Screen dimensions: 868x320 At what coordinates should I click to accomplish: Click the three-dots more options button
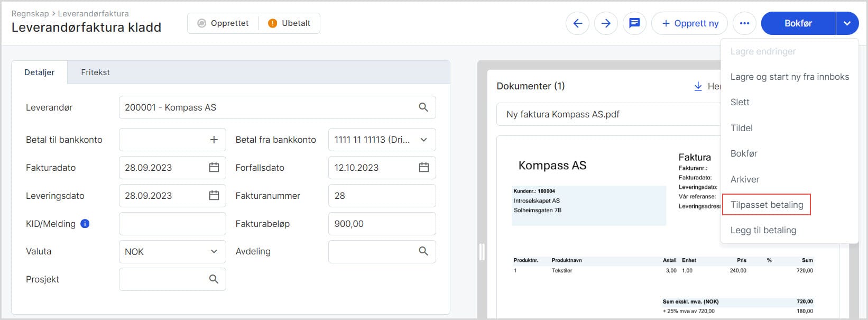[x=744, y=23]
